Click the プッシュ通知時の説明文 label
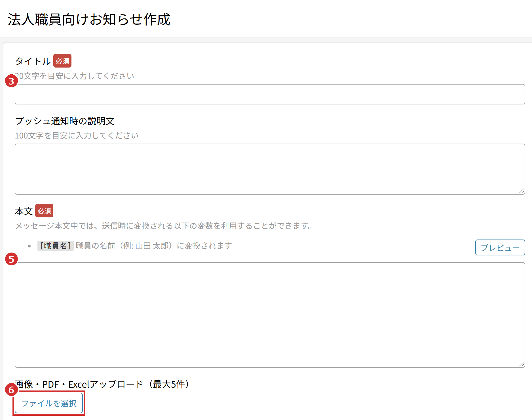 pyautogui.click(x=65, y=121)
